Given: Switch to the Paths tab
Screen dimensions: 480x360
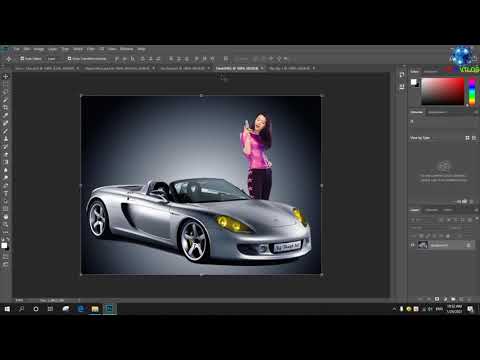Looking at the screenshot, I should [448, 210].
